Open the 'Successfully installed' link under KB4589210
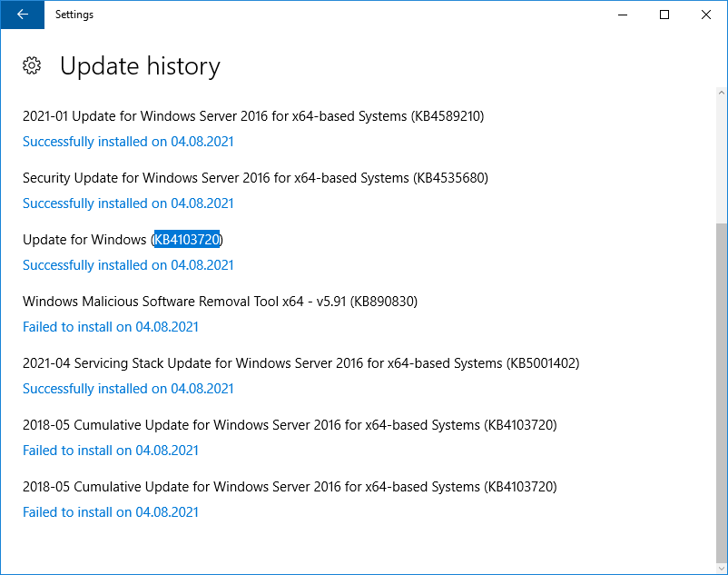 (128, 142)
